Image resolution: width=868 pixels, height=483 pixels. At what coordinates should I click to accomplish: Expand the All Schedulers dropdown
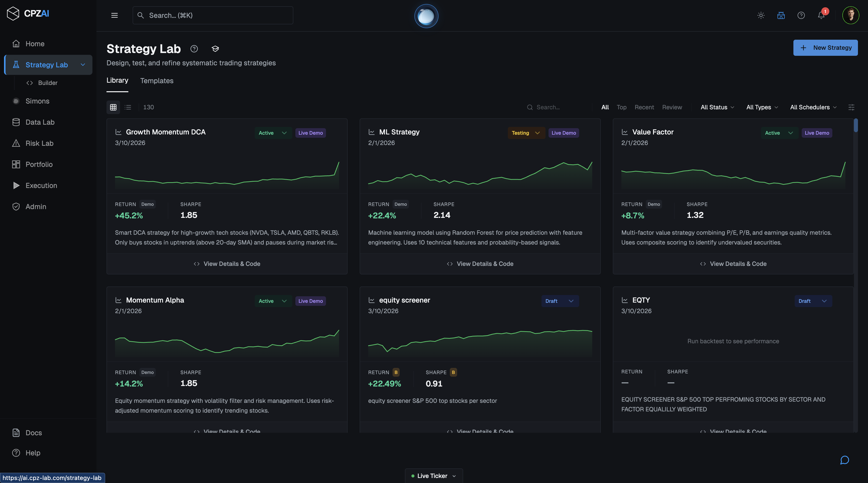(x=813, y=107)
